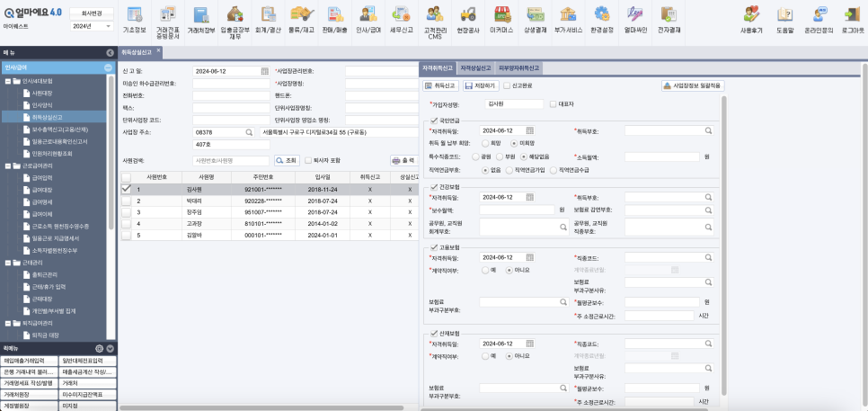868x411 pixels.
Task: Open the 이커머스 module
Action: pos(502,21)
